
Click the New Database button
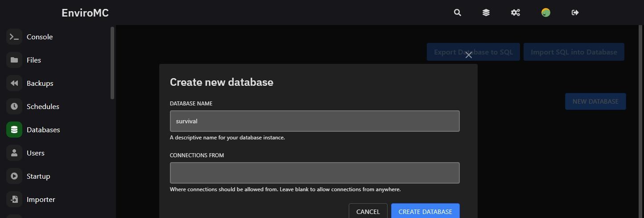(595, 101)
